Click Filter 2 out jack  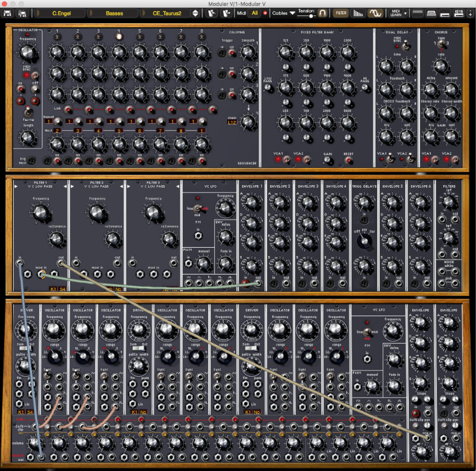click(x=117, y=263)
